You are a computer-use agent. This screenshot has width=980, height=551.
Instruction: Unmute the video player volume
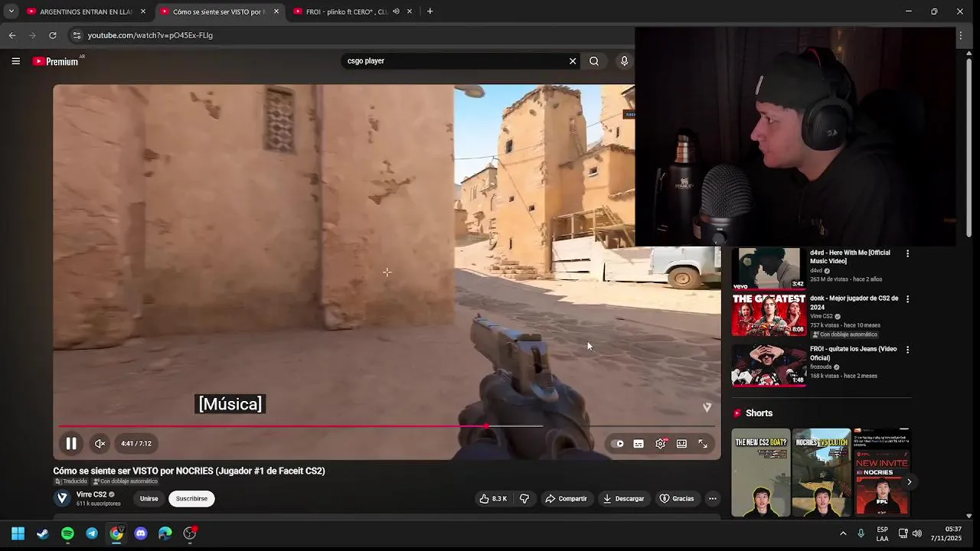[100, 443]
